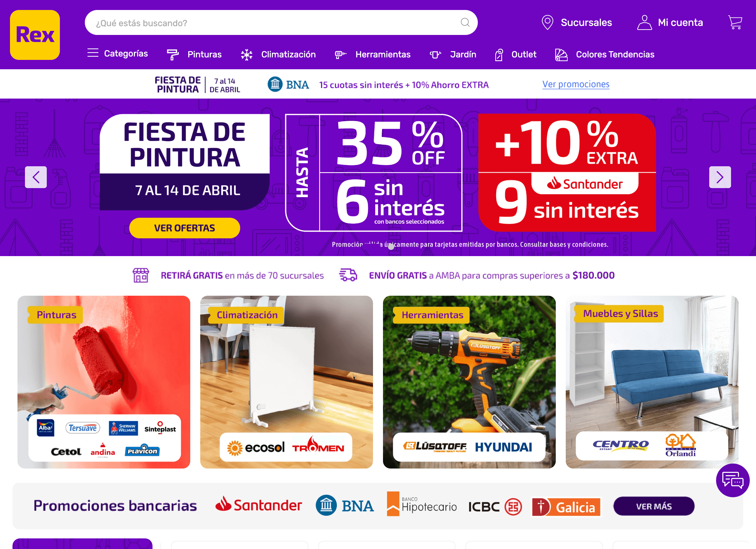This screenshot has width=756, height=549.
Task: Open the live chat bubble
Action: coord(733,480)
